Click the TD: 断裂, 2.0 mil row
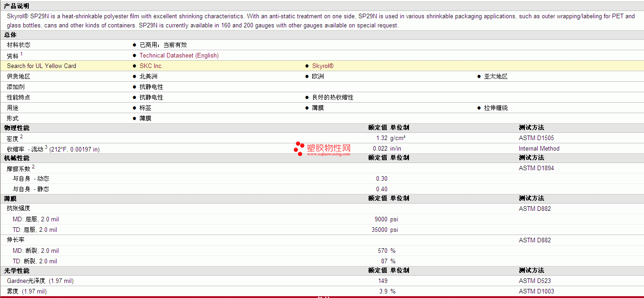Viewport: 644px width, 298px height. coord(35,261)
